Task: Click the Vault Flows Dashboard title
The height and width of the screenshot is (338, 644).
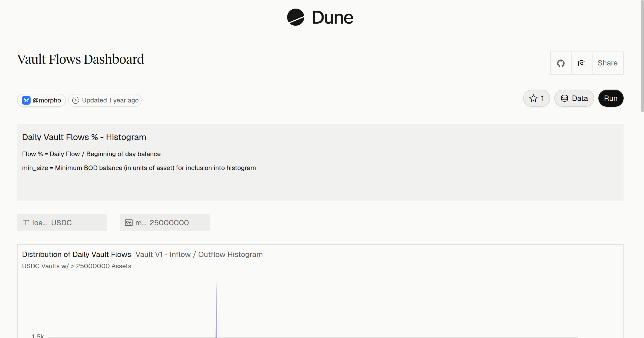Action: coord(80,59)
